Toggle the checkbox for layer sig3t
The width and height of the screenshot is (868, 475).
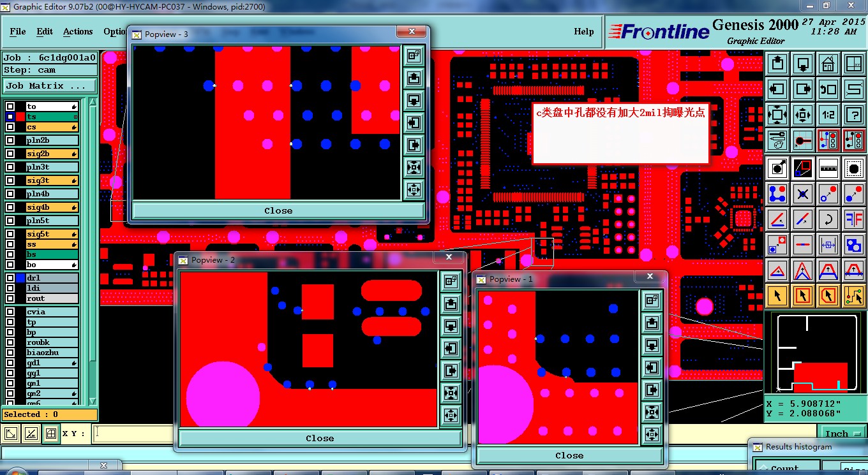pyautogui.click(x=10, y=180)
